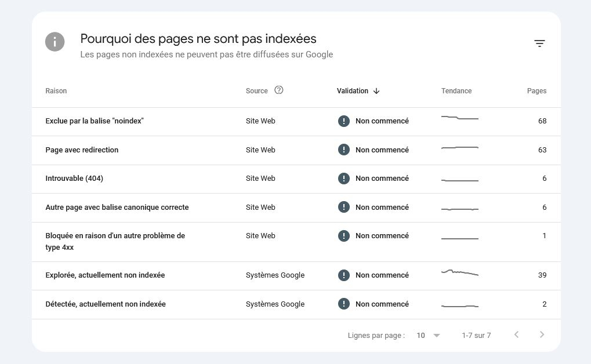Screen dimensions: 591x364
Task: Open Autre page avec balise canonique correcte
Action: (296, 208)
